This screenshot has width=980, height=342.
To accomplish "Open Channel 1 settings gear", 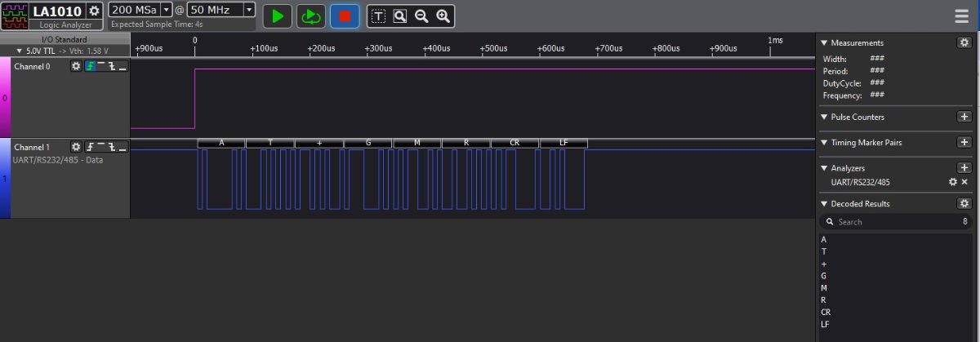I will click(76, 147).
